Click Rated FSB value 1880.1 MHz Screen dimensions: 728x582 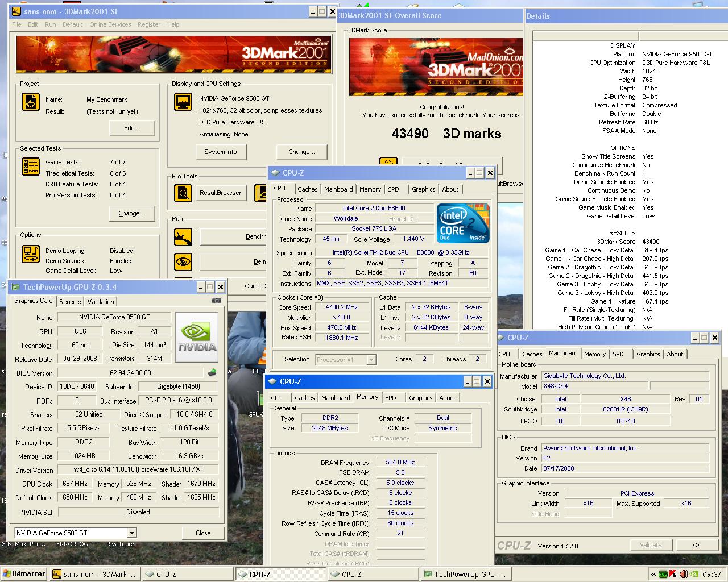pos(342,338)
